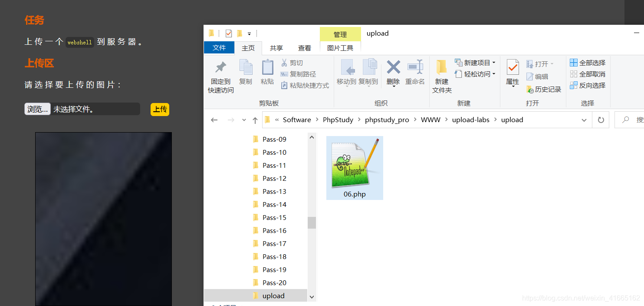
Task: Switch to the Home (主页) tab
Action: click(x=248, y=48)
